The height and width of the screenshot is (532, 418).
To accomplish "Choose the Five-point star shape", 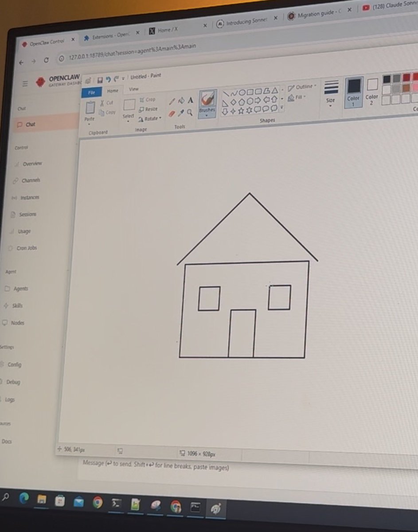I will click(x=242, y=111).
